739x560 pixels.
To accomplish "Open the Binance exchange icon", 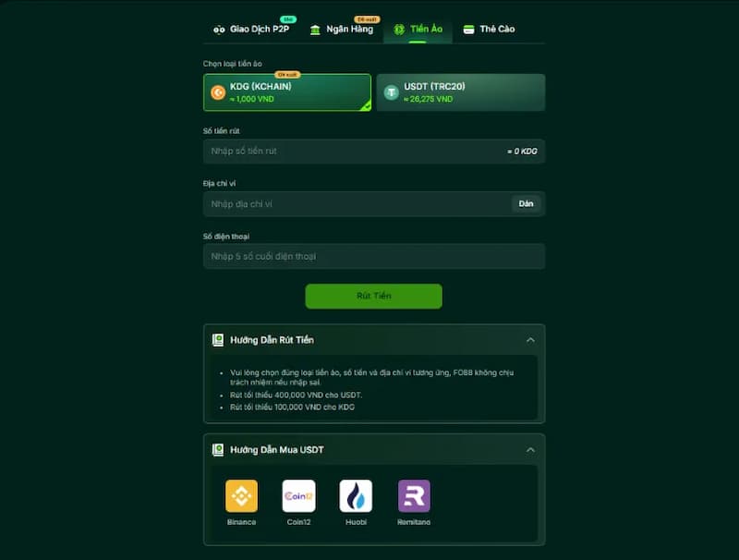I will pos(241,496).
